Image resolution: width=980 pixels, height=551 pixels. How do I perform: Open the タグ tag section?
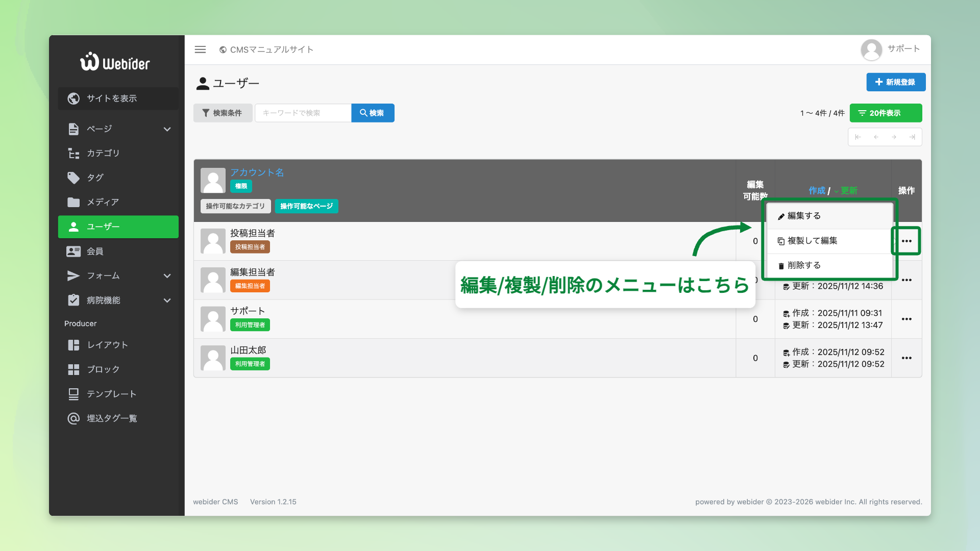point(95,178)
